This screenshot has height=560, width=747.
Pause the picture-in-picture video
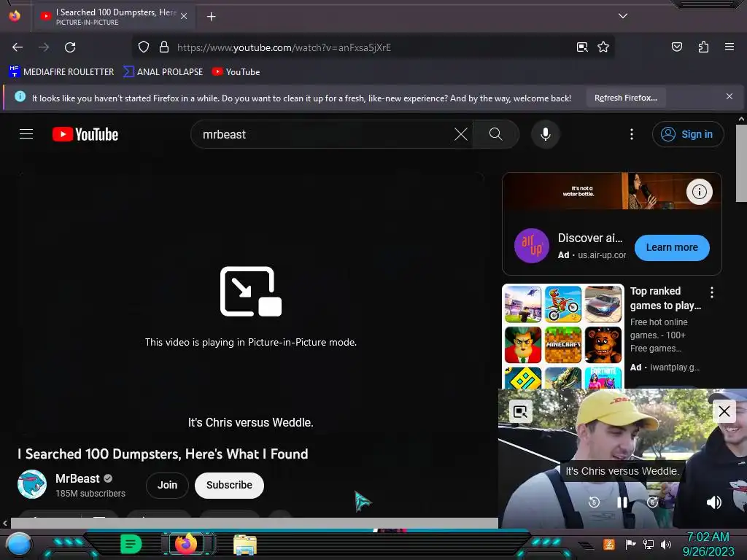pos(622,502)
